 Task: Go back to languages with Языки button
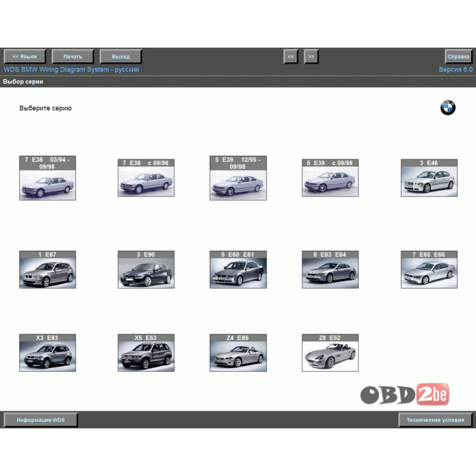click(x=24, y=57)
